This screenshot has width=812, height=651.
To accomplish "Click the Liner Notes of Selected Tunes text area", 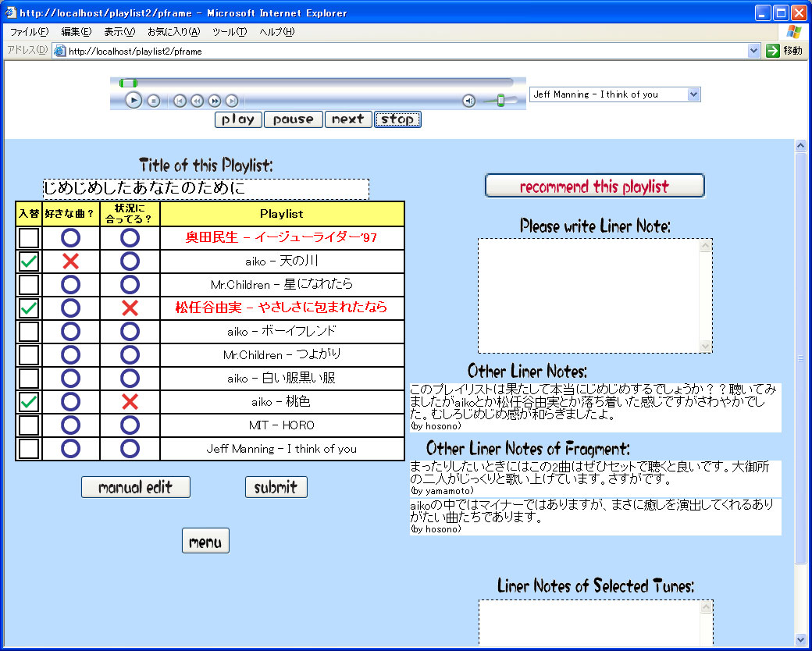I will (x=589, y=623).
